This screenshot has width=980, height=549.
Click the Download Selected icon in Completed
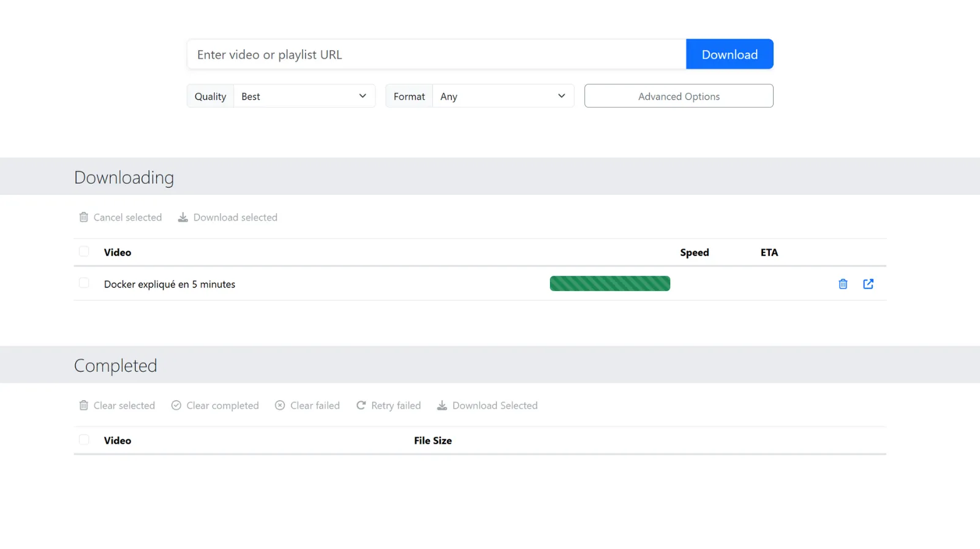coord(442,406)
